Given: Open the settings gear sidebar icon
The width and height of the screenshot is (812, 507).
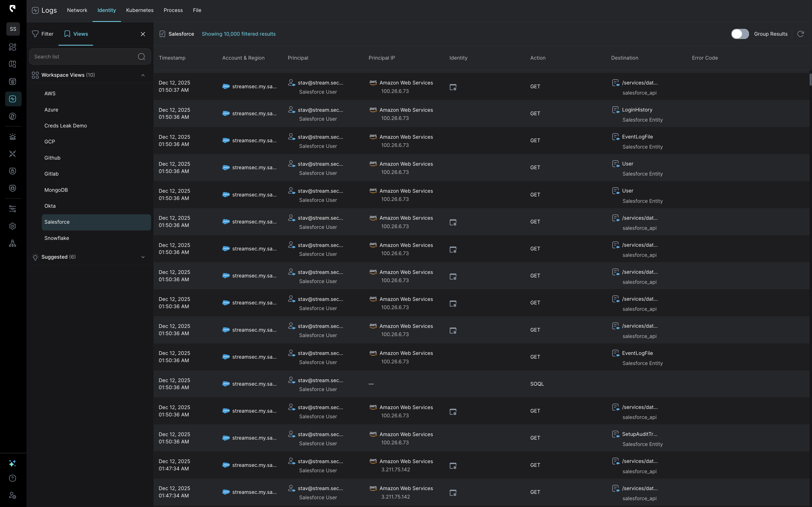Looking at the screenshot, I should click(x=12, y=226).
